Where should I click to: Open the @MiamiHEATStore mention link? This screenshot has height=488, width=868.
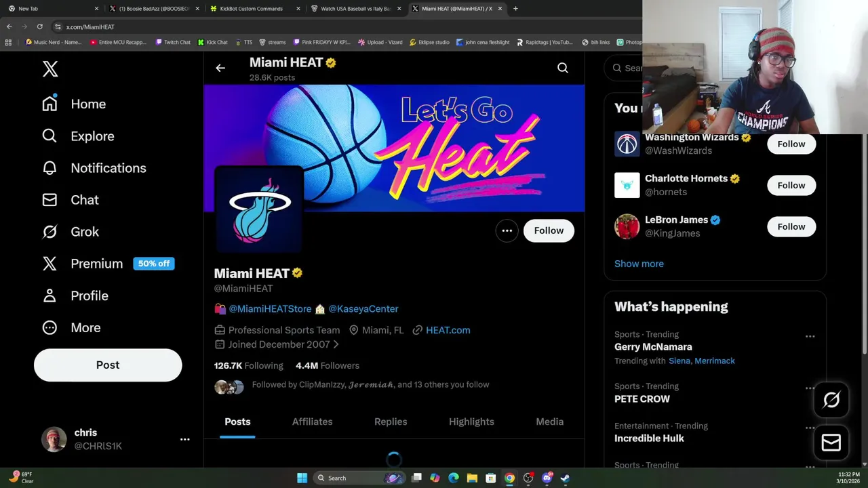270,308
